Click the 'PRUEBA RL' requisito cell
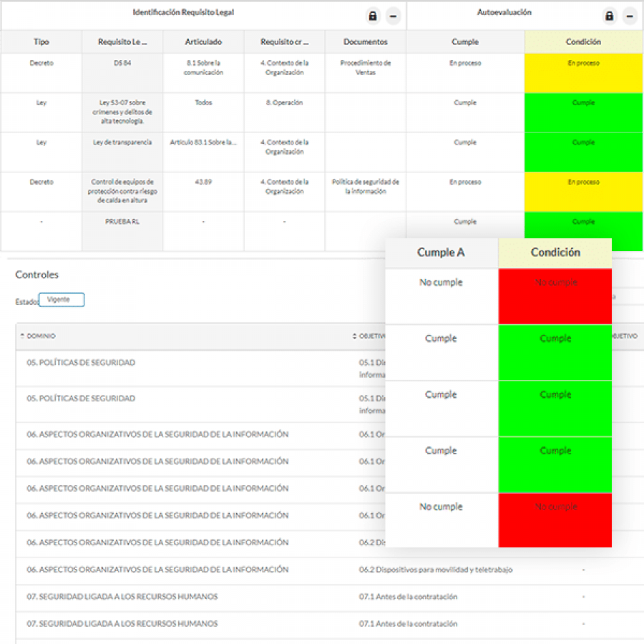 [x=122, y=222]
